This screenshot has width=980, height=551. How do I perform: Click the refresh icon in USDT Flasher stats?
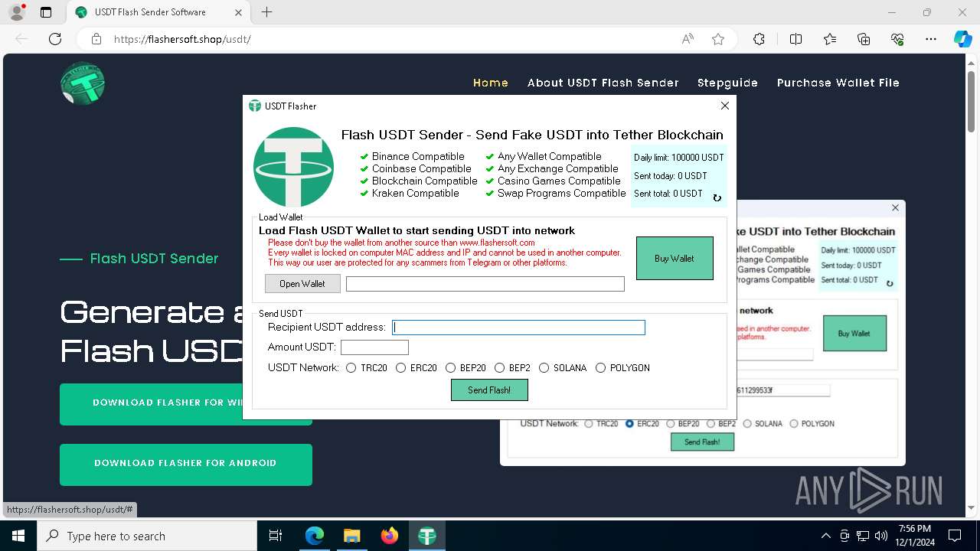pos(717,197)
